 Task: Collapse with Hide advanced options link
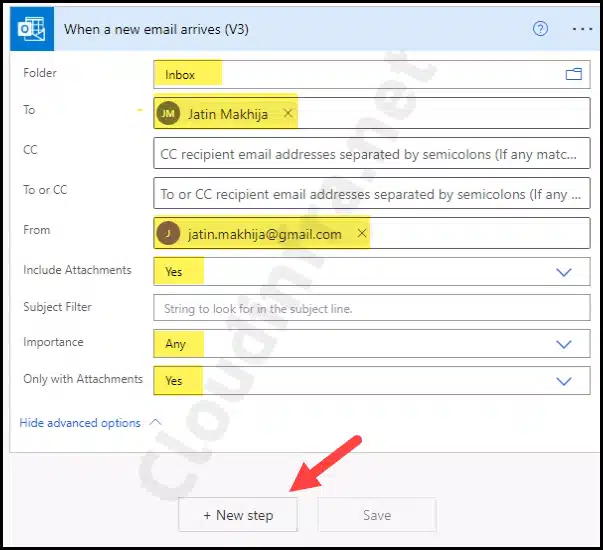click(80, 423)
